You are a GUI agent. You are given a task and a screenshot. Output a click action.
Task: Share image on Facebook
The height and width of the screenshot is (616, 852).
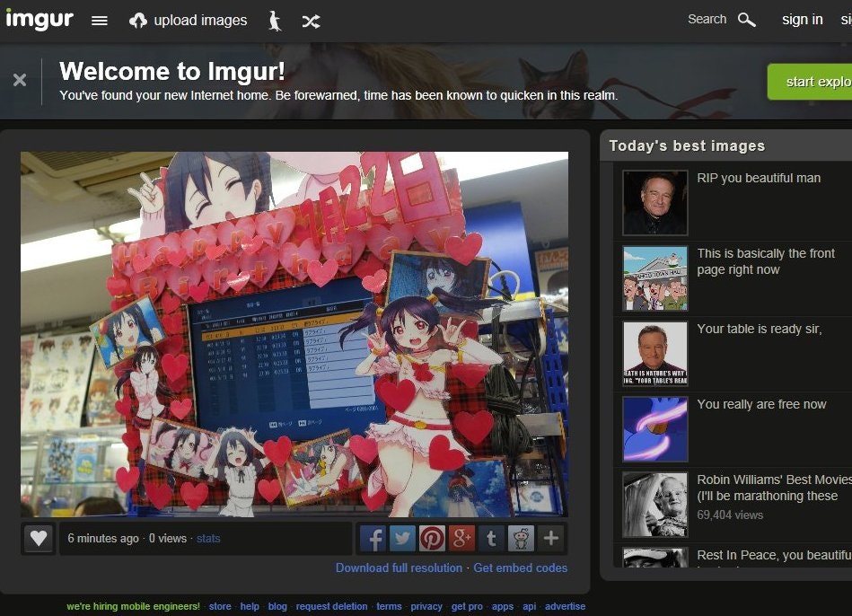[x=373, y=538]
